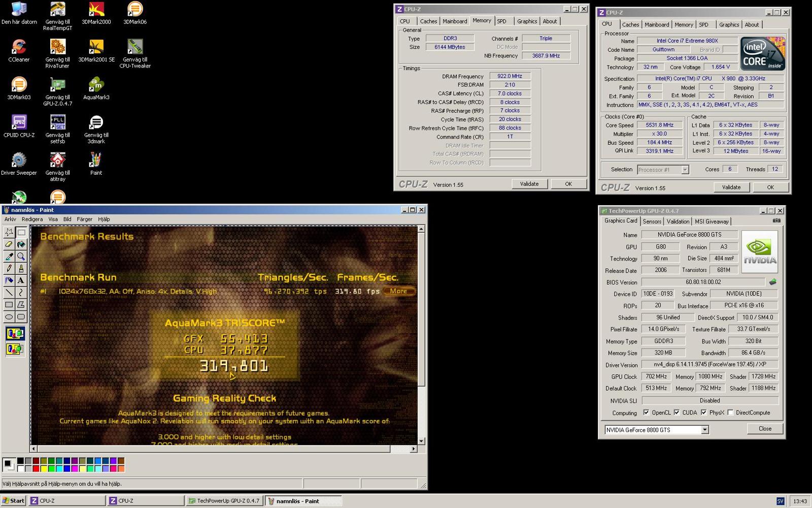
Task: Switch to TechPowerUp GPU-Z taskbar button
Action: (x=224, y=501)
